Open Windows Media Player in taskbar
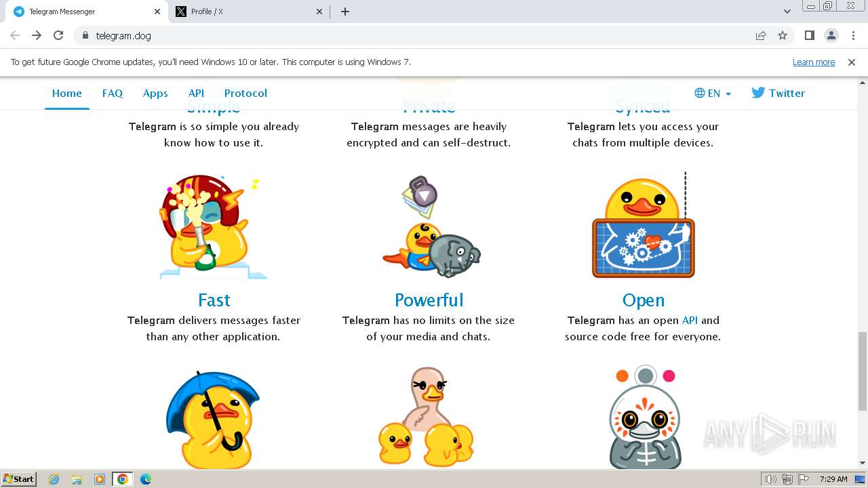Viewport: 868px width, 488px height. (x=100, y=479)
